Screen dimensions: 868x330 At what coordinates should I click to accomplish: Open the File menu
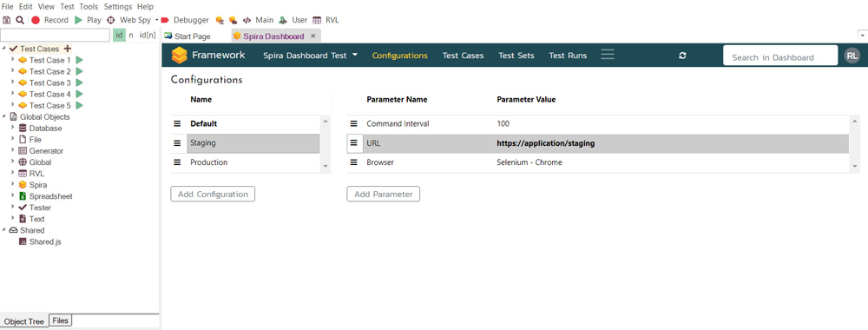pos(8,7)
